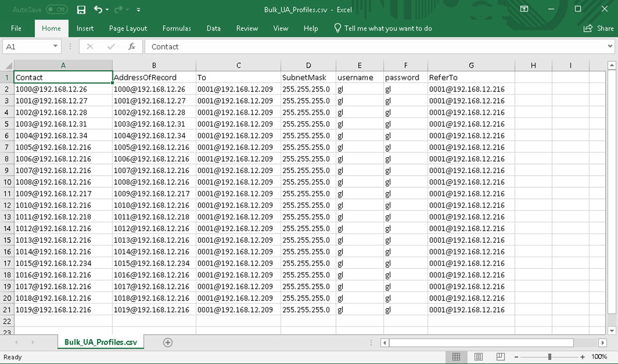Click the 100% zoom level
This screenshot has height=364, width=618.
click(599, 357)
